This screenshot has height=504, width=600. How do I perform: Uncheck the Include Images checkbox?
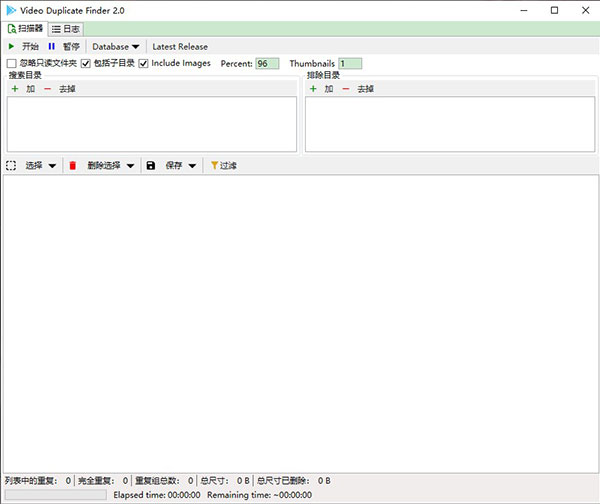(143, 64)
